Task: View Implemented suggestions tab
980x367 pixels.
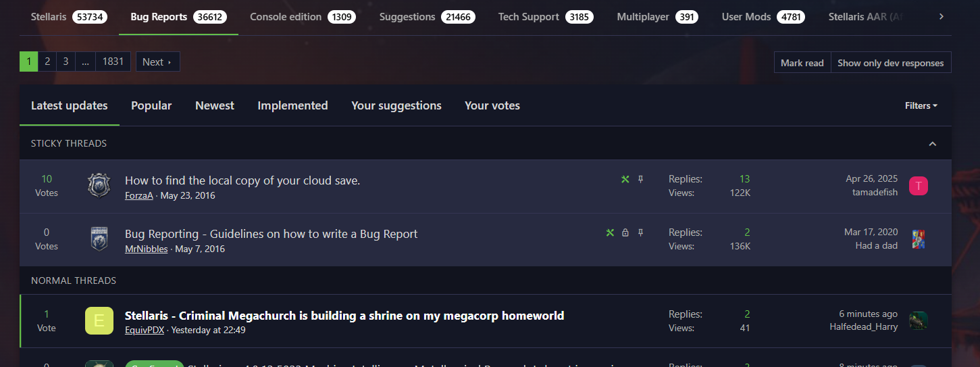Action: [x=292, y=105]
